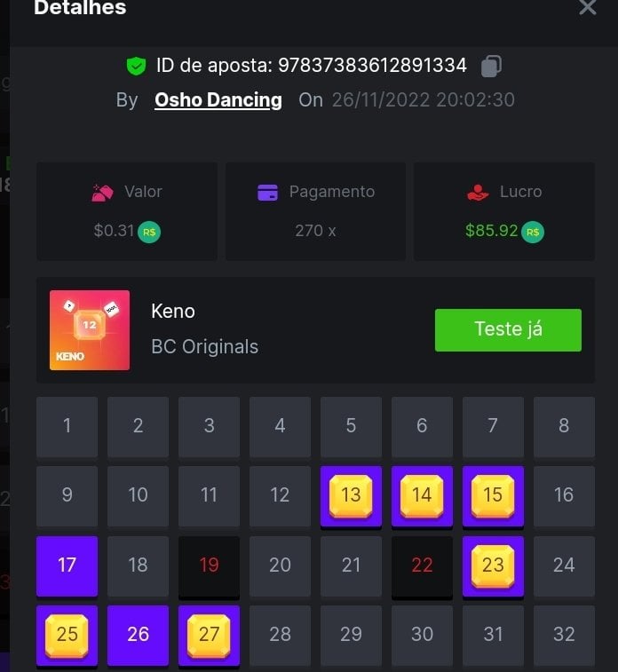Image resolution: width=618 pixels, height=672 pixels.
Task: Select keno number 32 tile
Action: tap(564, 635)
